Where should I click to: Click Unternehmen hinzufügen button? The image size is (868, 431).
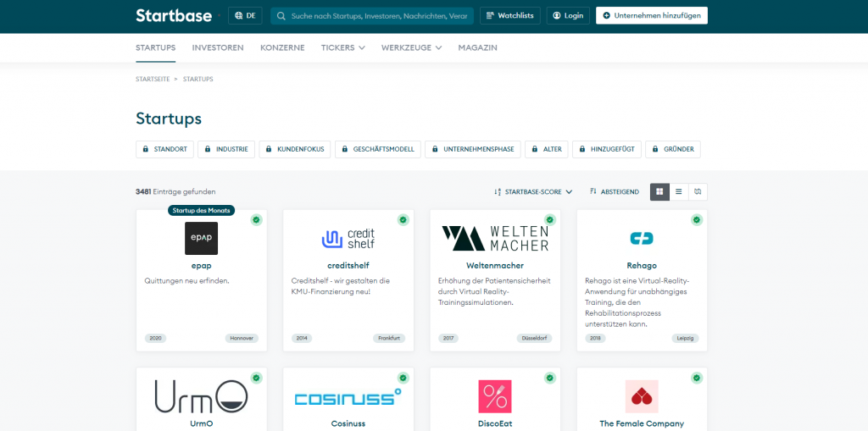[x=652, y=15]
